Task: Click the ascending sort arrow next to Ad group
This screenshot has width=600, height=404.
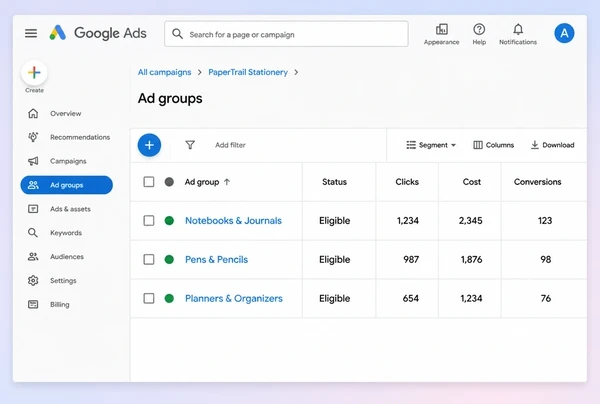Action: pyautogui.click(x=227, y=182)
